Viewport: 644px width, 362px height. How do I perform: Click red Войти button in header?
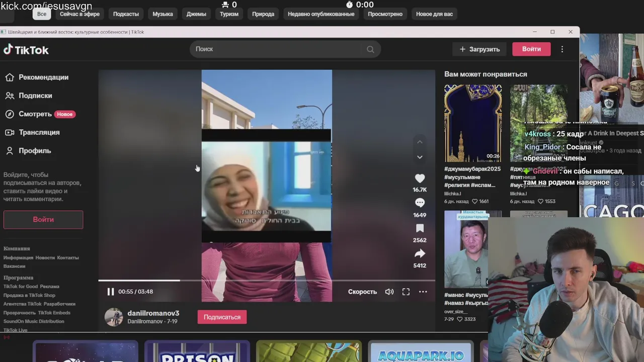tap(531, 49)
